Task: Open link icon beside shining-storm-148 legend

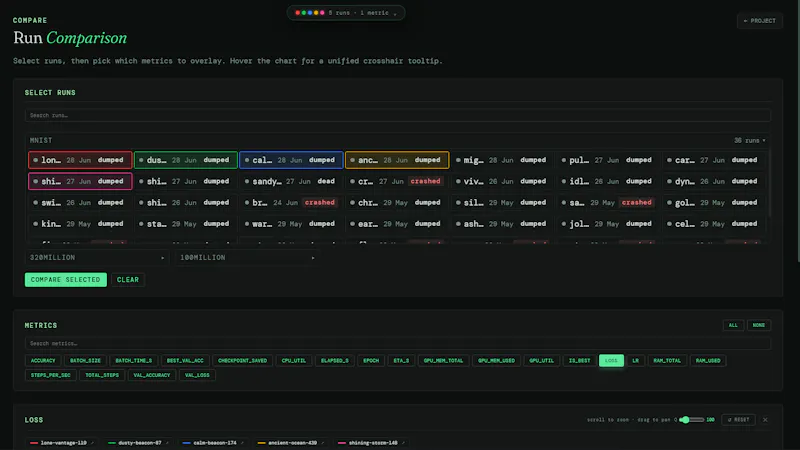Action: click(x=403, y=443)
